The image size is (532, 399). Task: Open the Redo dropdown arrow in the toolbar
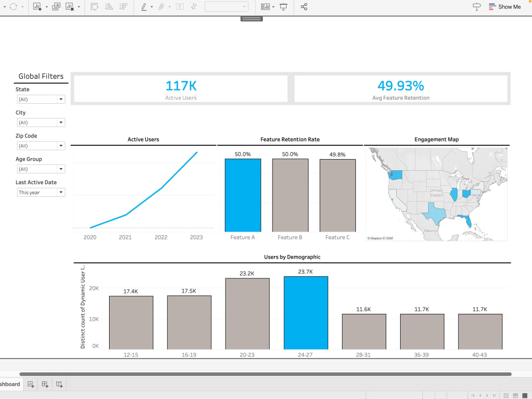coord(22,7)
